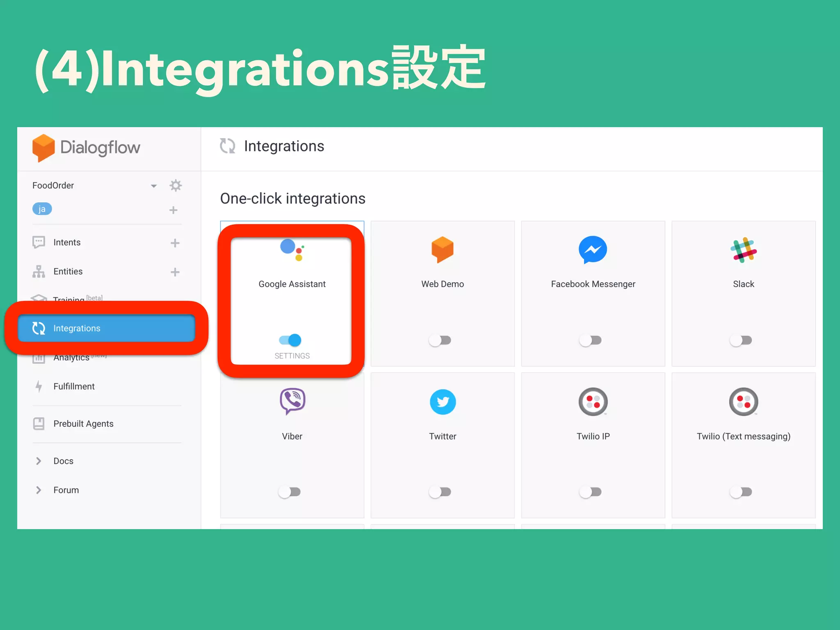Open the Forum link

tap(66, 490)
